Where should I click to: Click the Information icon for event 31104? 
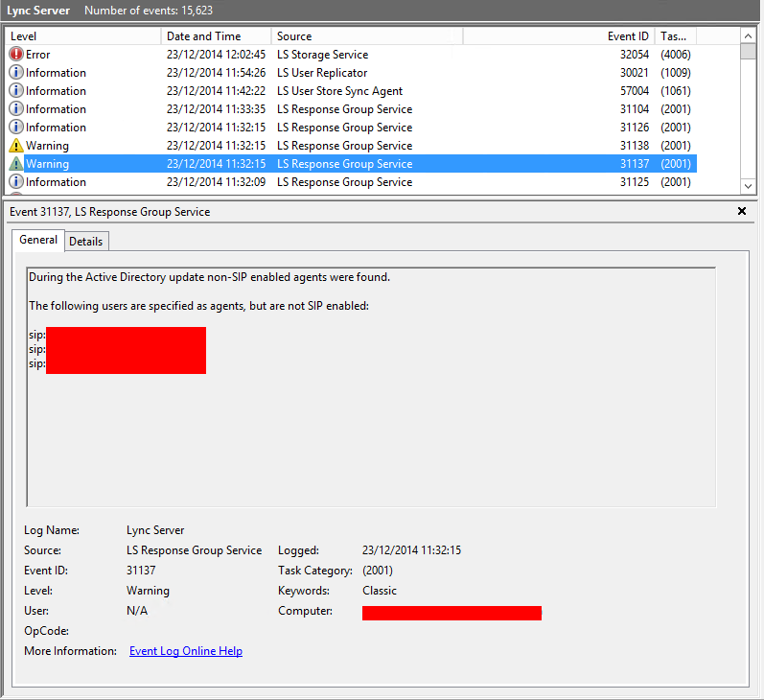coord(16,108)
